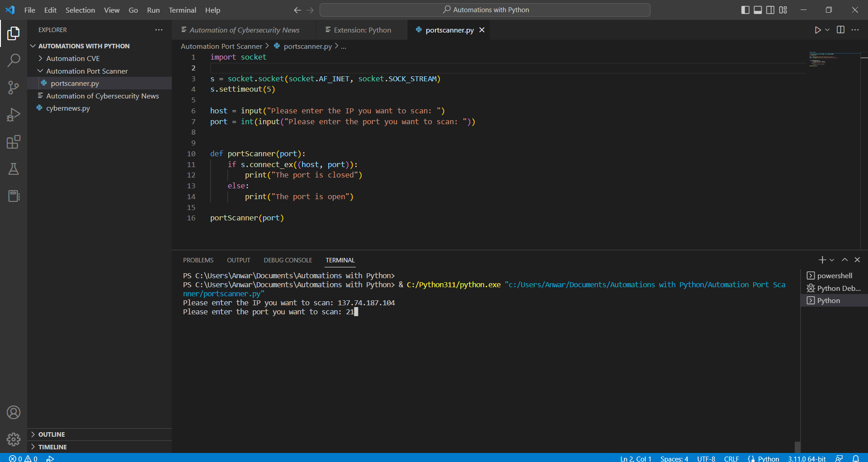Create a new terminal with plus icon
Viewport: 868px width, 462px height.
tap(822, 260)
